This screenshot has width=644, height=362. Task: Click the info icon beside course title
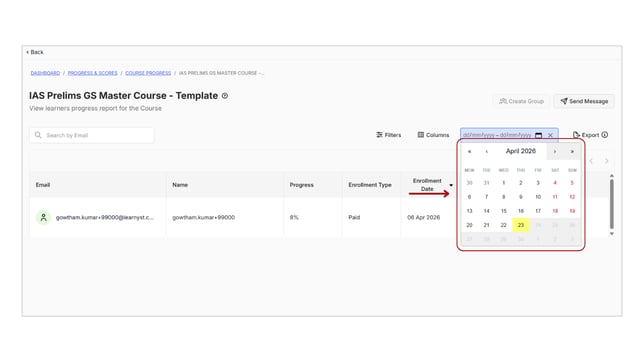point(225,96)
